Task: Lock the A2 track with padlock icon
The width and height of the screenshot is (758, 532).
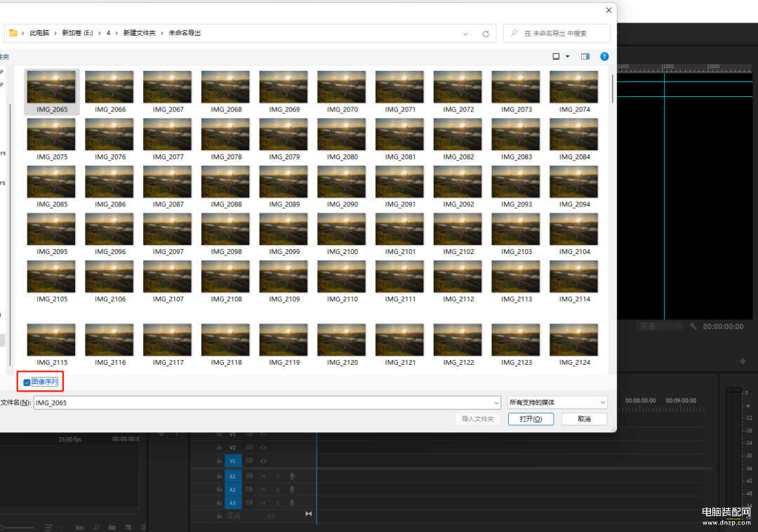Action: (219, 489)
